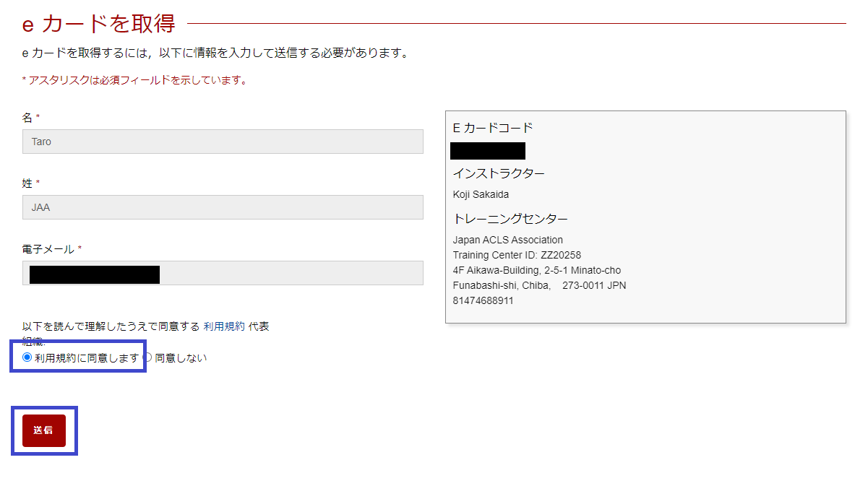Click into the 電子メール input field

(289, 273)
